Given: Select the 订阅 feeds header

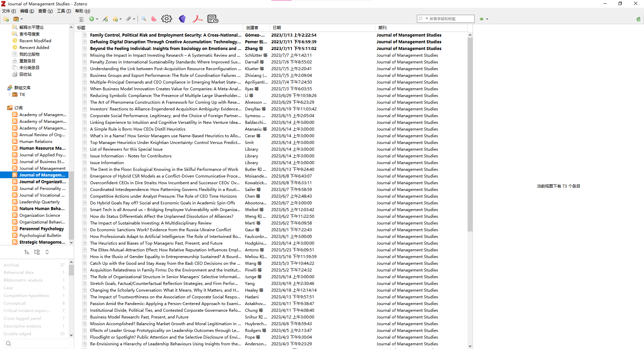Looking at the screenshot, I should coord(18,108).
